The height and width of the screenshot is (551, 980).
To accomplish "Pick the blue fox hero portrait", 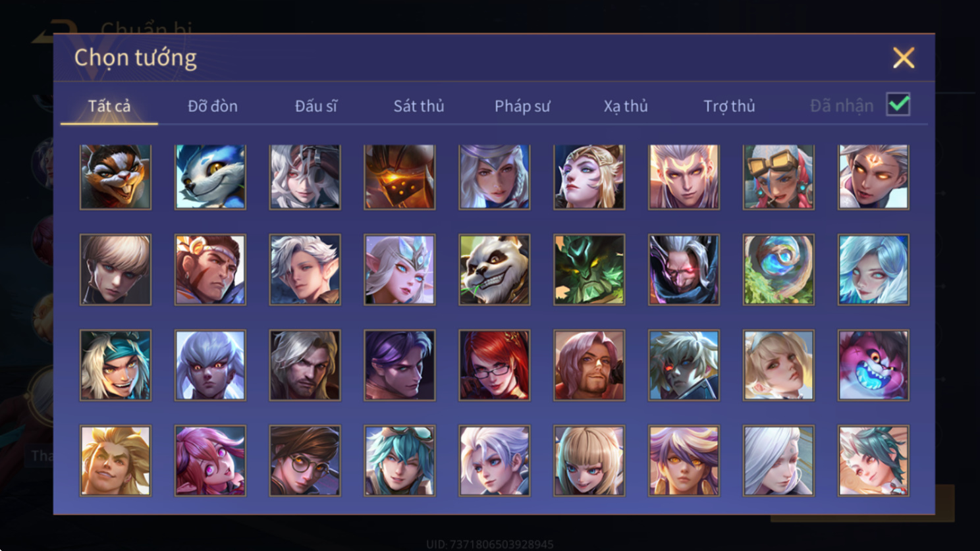I will click(210, 177).
